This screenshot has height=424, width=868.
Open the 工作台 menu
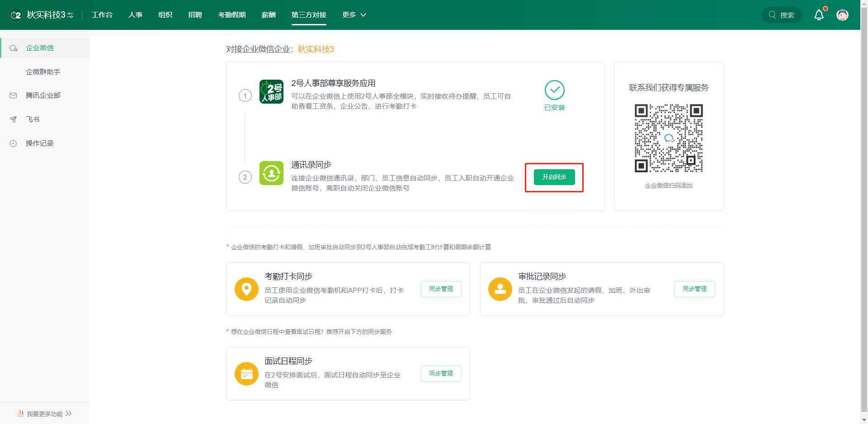click(x=102, y=15)
